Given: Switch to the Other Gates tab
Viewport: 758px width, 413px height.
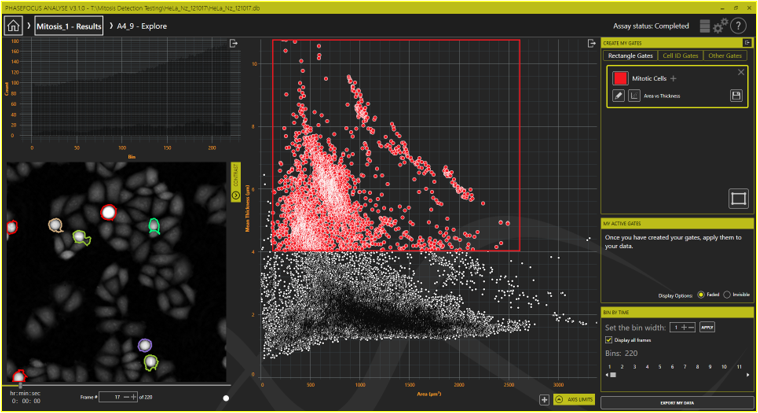Looking at the screenshot, I should pos(725,56).
